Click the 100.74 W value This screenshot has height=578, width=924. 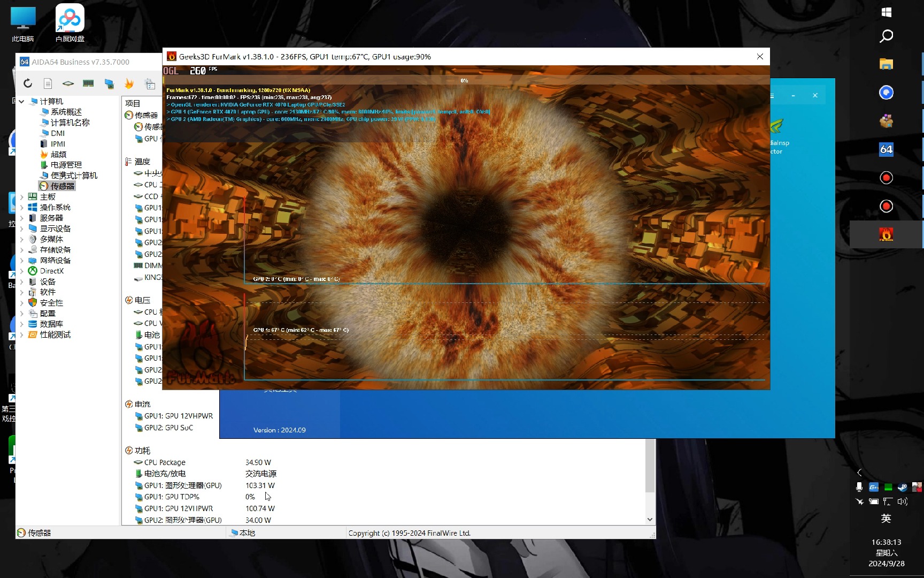pos(260,508)
